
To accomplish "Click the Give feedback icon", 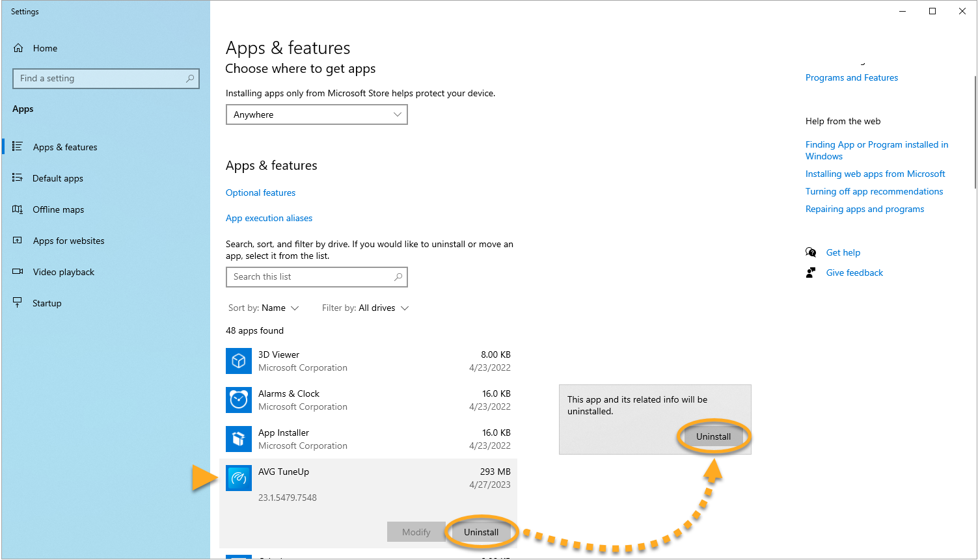I will point(811,273).
